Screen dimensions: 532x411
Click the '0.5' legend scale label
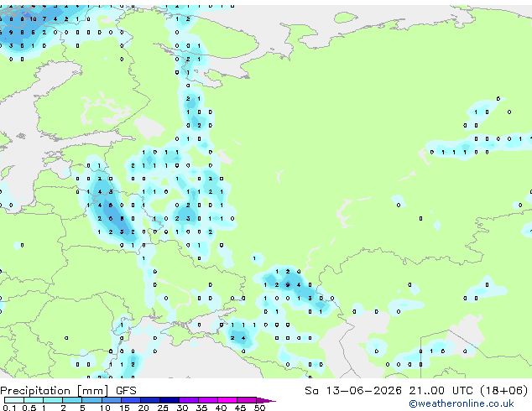[x=29, y=408]
